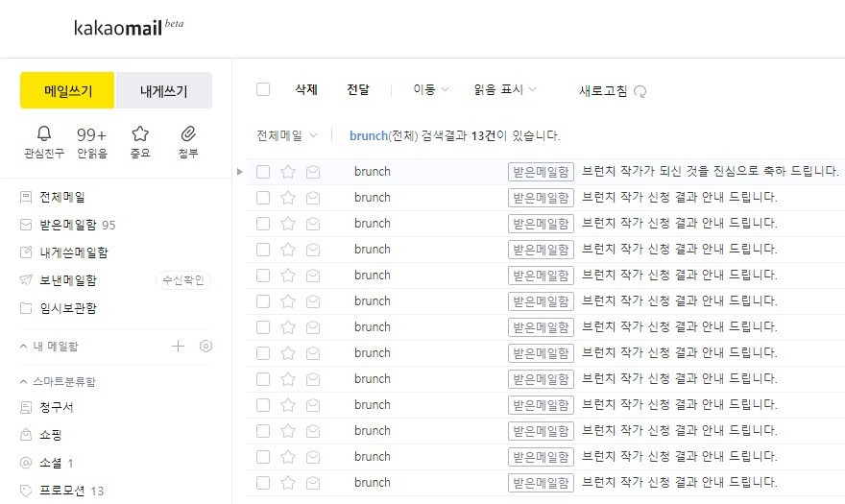
Task: Click the 전달 forward button
Action: point(358,89)
